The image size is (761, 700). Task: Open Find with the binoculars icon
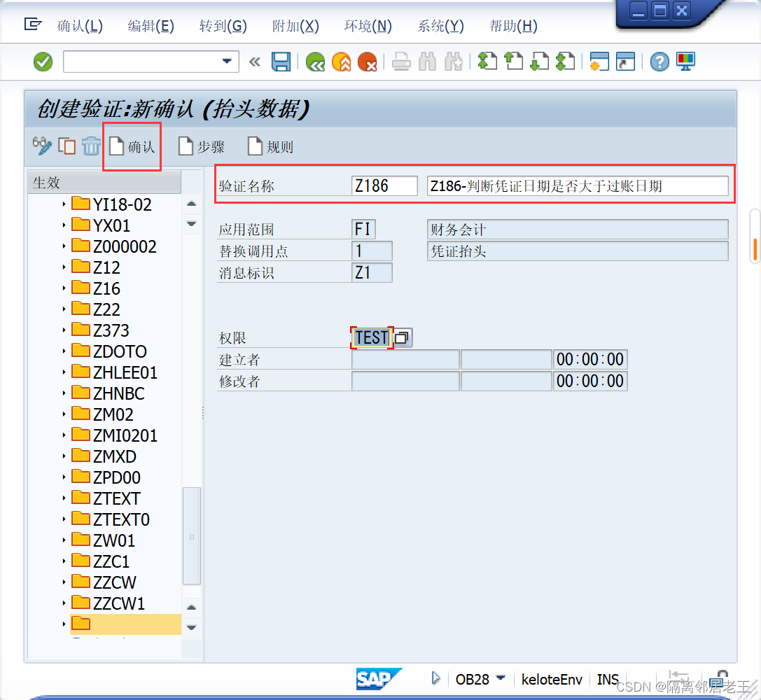(x=426, y=62)
